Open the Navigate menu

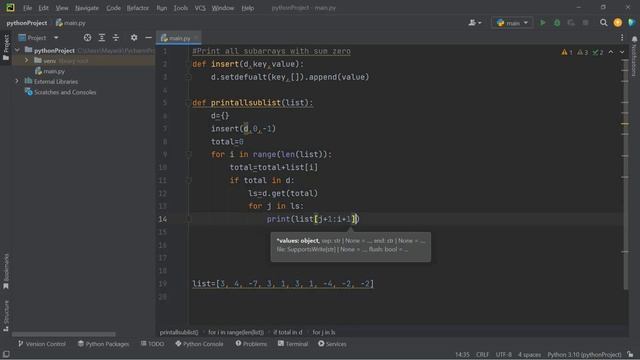[87, 8]
